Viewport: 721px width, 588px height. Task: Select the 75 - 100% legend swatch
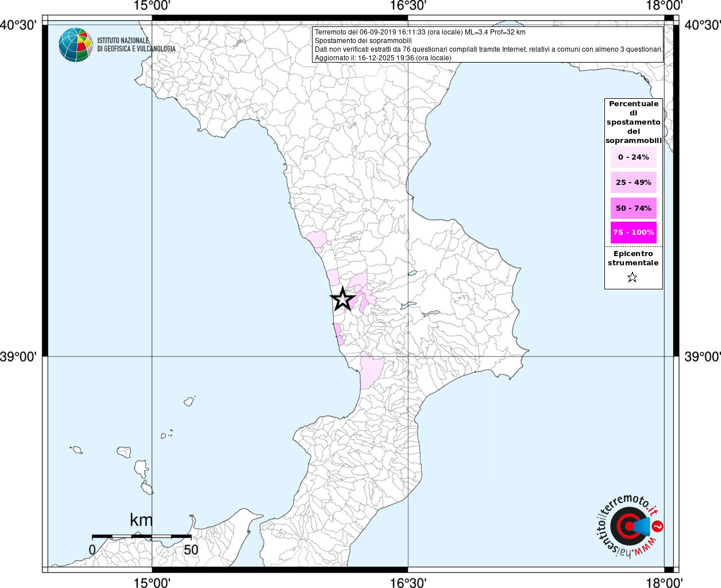coord(634,232)
